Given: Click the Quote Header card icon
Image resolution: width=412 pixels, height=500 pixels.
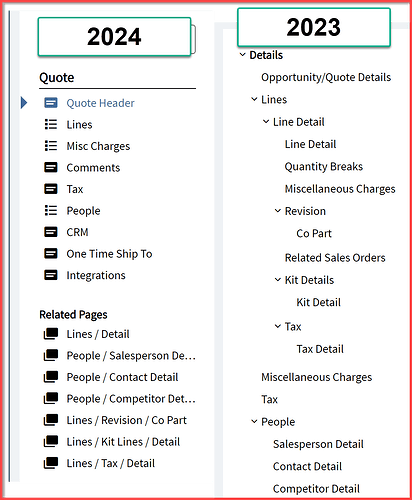Looking at the screenshot, I should (51, 103).
